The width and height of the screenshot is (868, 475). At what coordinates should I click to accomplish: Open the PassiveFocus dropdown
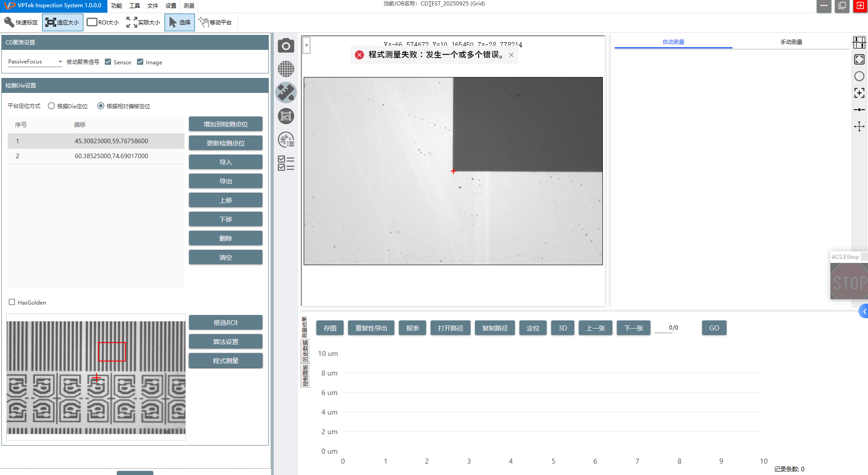[34, 62]
